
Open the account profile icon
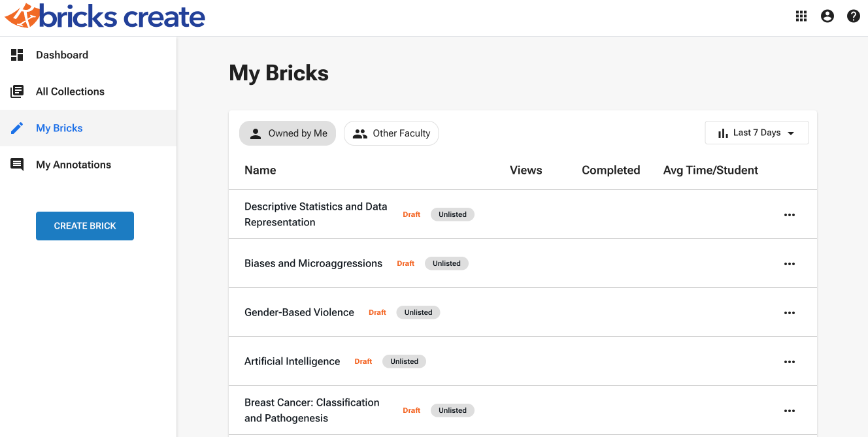point(827,16)
